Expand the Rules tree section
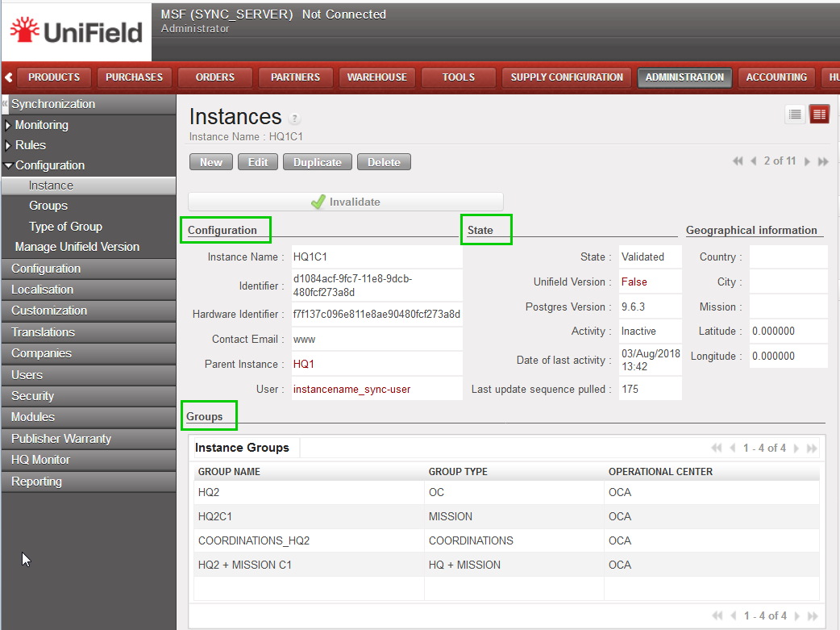This screenshot has height=630, width=840. (x=8, y=145)
